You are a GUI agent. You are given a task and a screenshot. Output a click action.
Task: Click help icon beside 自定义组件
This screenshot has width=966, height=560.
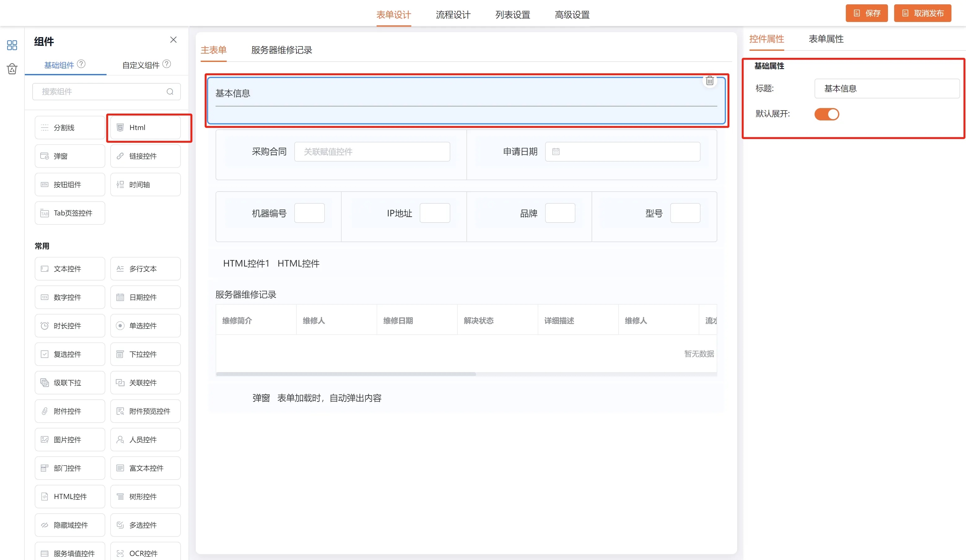tap(167, 64)
